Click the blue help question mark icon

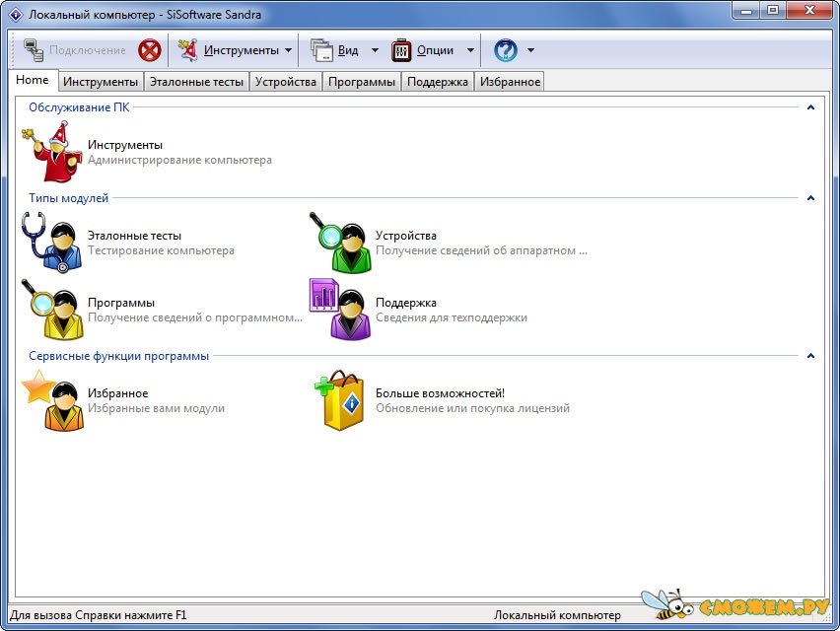click(505, 50)
